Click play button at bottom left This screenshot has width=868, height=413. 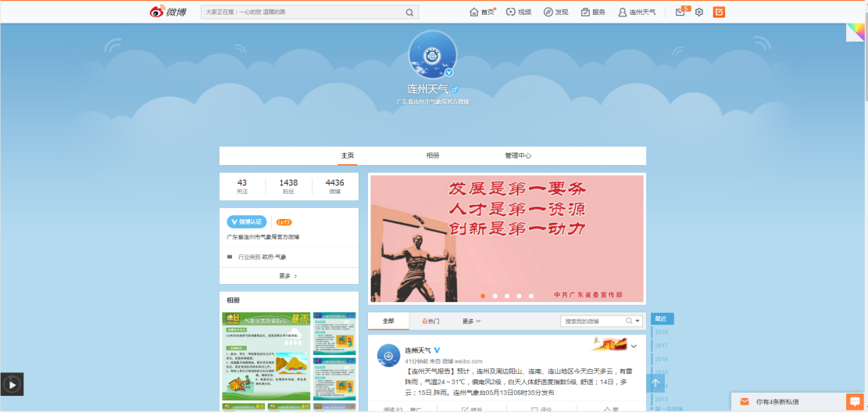12,383
